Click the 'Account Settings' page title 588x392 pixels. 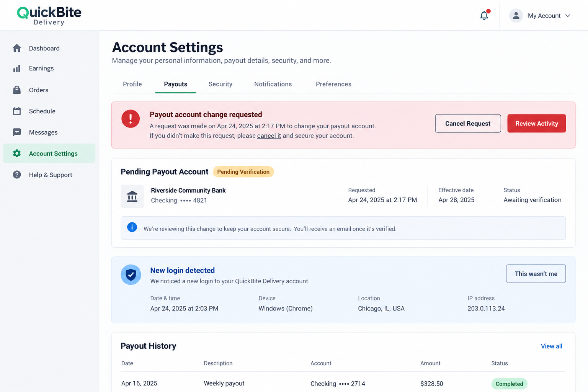167,47
